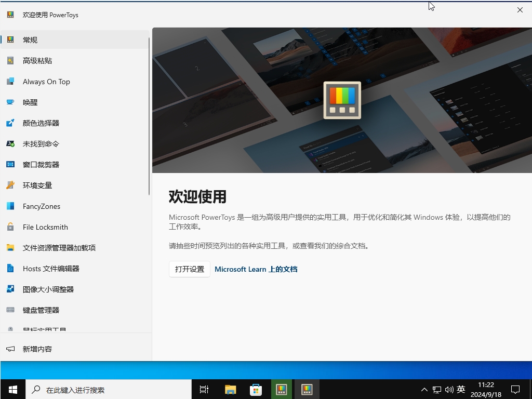Click the 键盘管理器 keyboard icon

coord(10,310)
